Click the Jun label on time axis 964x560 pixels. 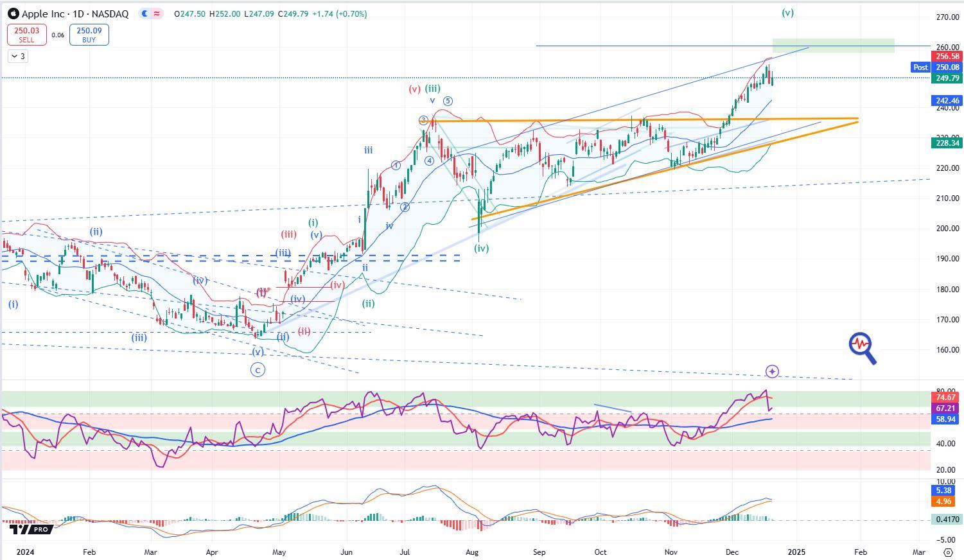[347, 552]
